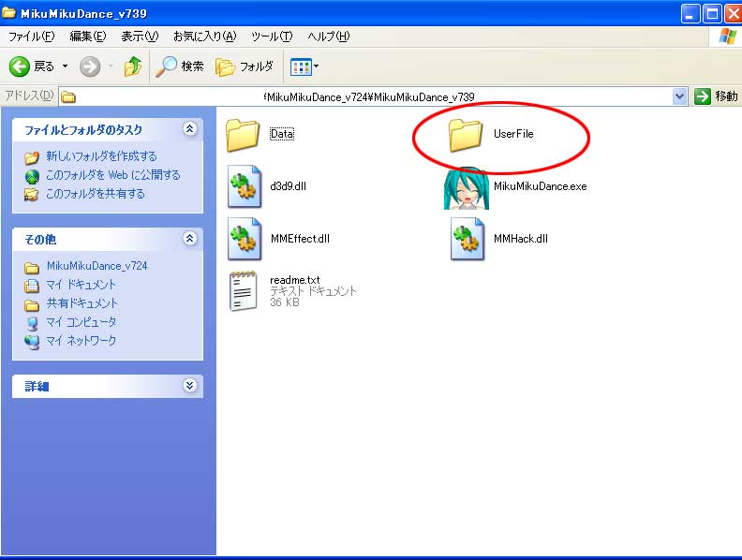Open the ヘルプ(H) menu
This screenshot has width=742, height=560.
point(329,37)
